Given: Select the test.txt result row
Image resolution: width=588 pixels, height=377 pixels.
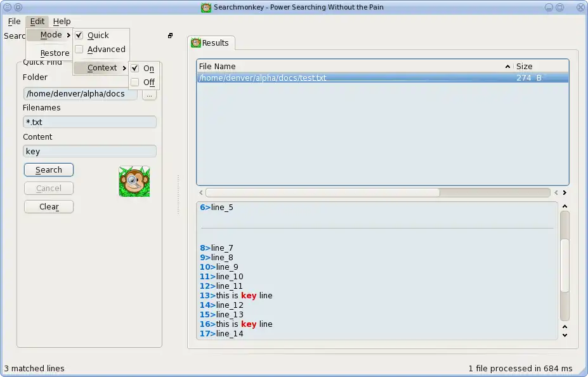Looking at the screenshot, I should 382,77.
